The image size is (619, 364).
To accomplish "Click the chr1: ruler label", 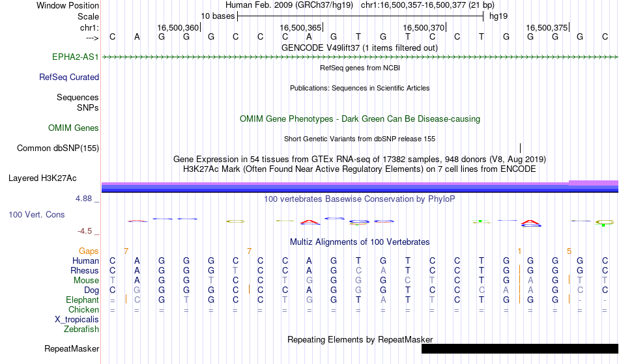I will (90, 28).
